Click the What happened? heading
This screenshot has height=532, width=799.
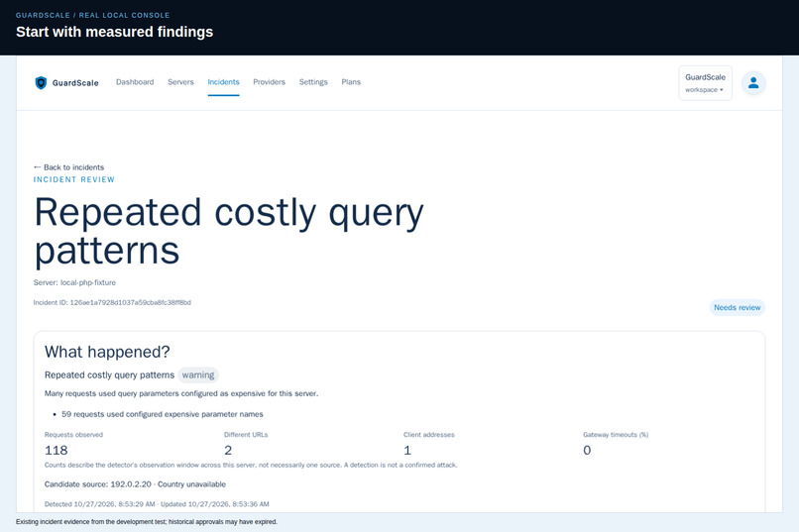point(107,352)
